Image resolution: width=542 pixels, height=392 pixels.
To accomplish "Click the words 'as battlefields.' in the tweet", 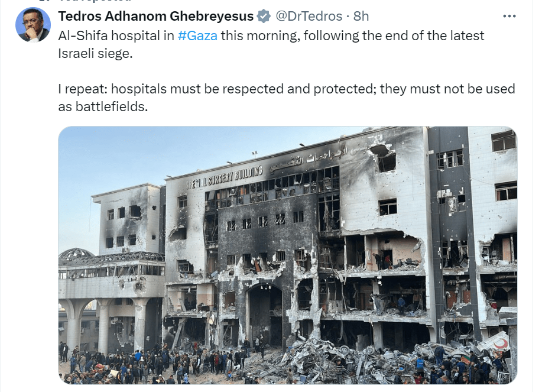I will [103, 107].
